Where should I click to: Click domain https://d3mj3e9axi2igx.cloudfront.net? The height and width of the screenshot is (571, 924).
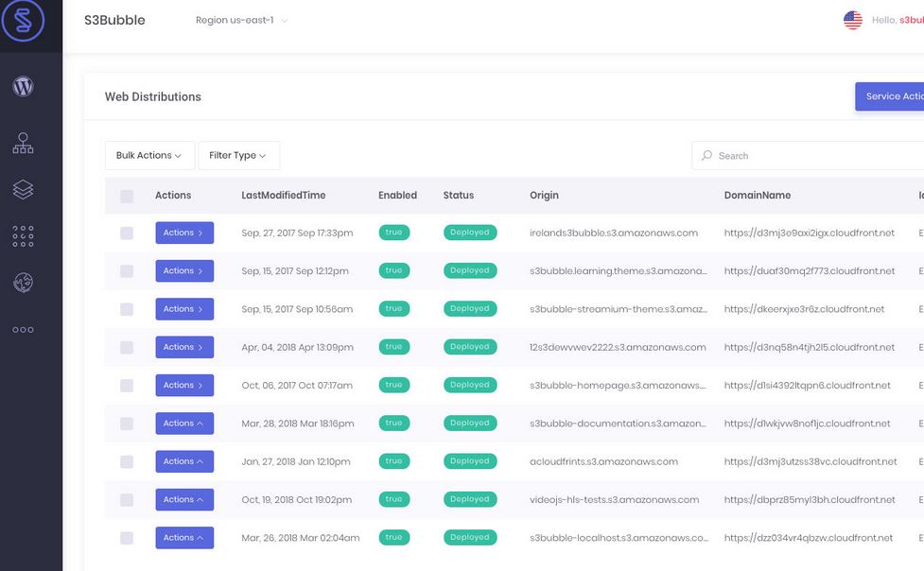click(x=809, y=233)
